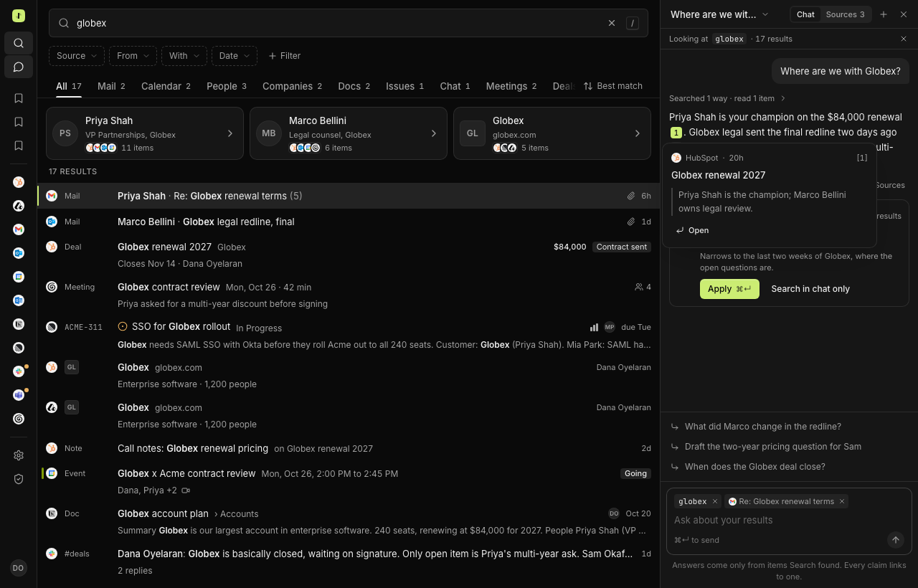Dismiss the 'Looking at globex' context bar
The width and height of the screenshot is (918, 588).
pos(904,39)
